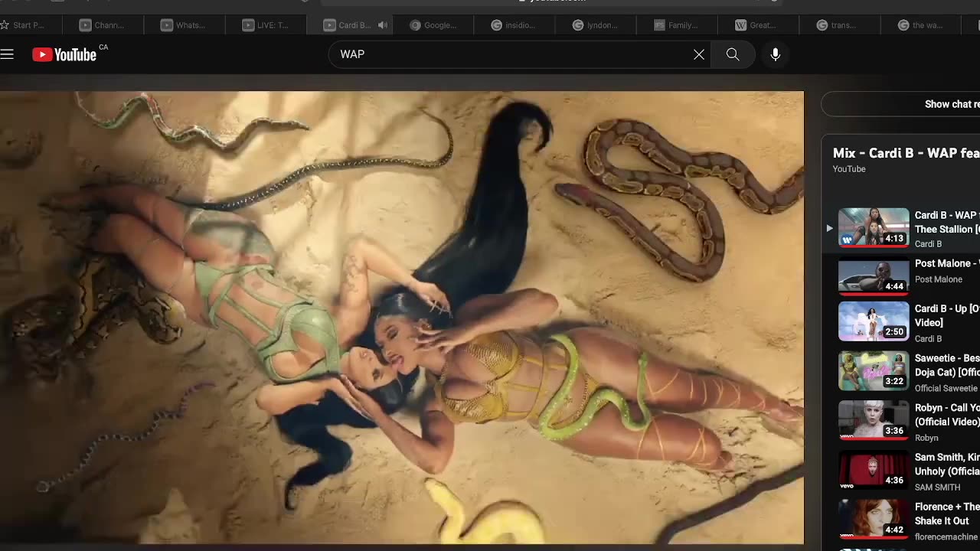
Task: Click the Sam Smith Unholy title
Action: [947, 464]
